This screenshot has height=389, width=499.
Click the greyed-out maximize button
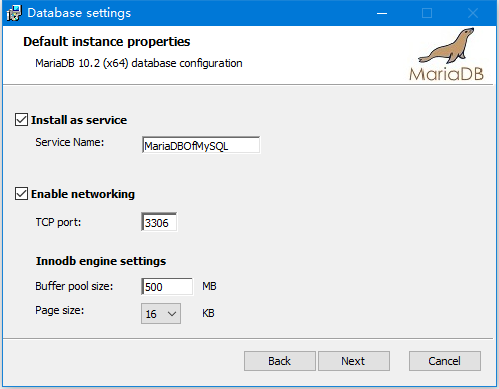[427, 13]
